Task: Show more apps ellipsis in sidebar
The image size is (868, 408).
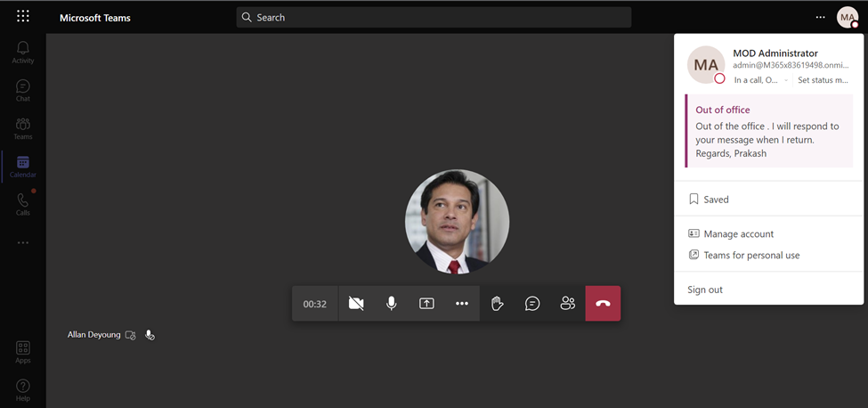Action: pyautogui.click(x=22, y=242)
